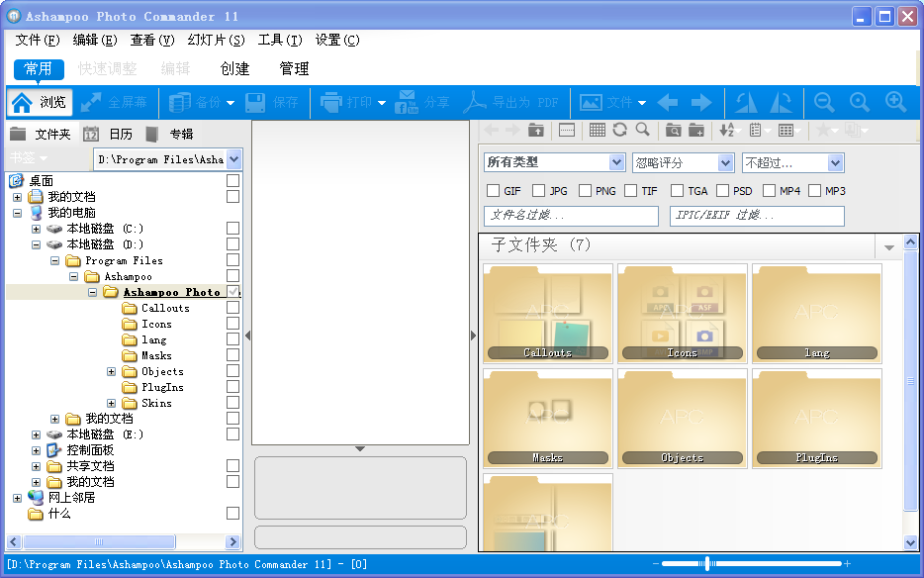Viewport: 924px width, 578px height.
Task: Switch to the 日历 calendar view
Action: (x=110, y=135)
